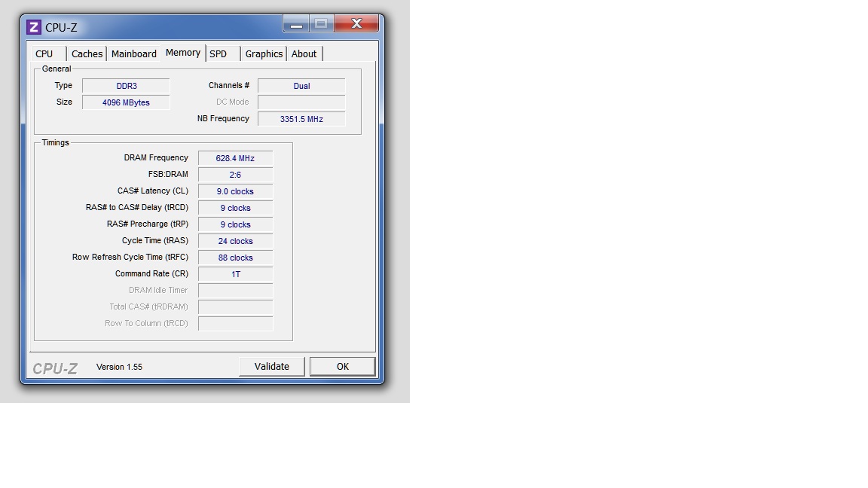Screen dimensions: 868x488
Task: Click the 'FSB:DRAM' label
Action: 168,174
